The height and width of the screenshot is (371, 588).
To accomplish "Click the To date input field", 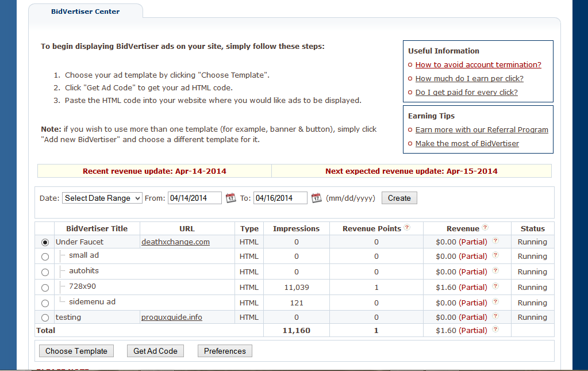I will coord(280,198).
